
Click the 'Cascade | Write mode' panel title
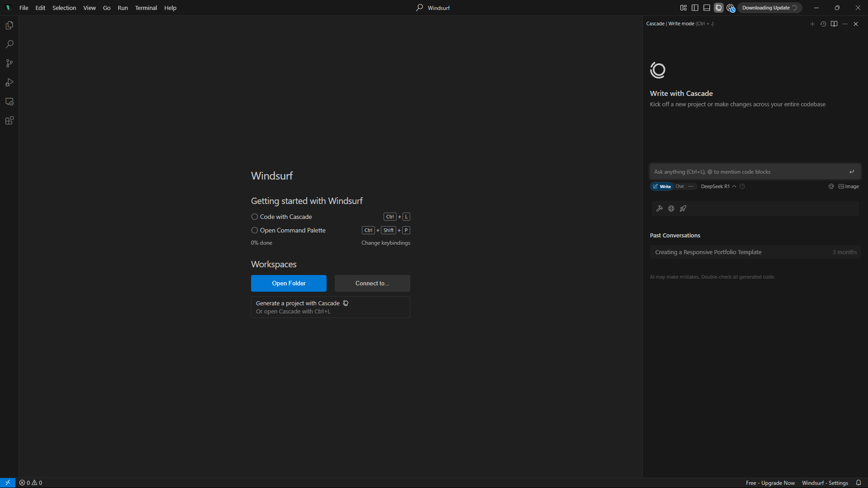coord(670,24)
